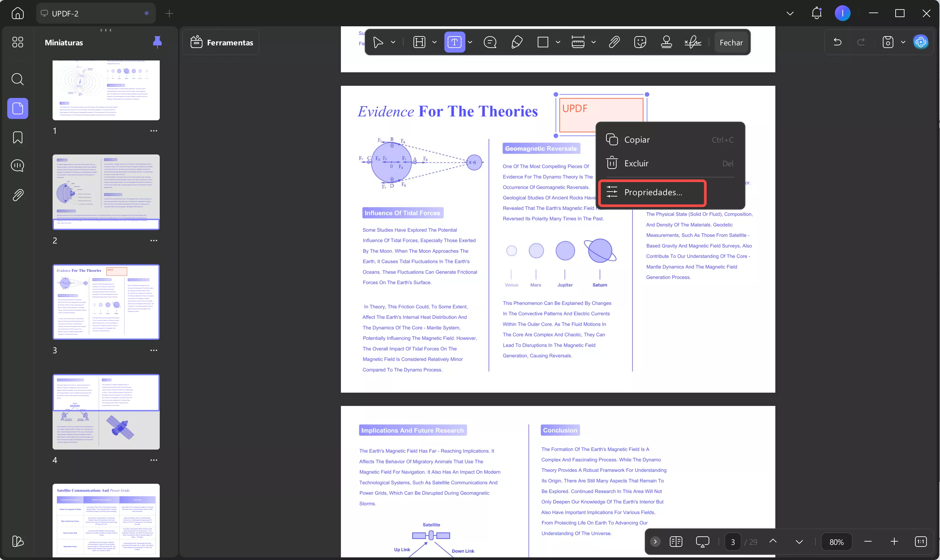The width and height of the screenshot is (940, 560).
Task: Select the pencil drawing tool
Action: [x=517, y=42]
